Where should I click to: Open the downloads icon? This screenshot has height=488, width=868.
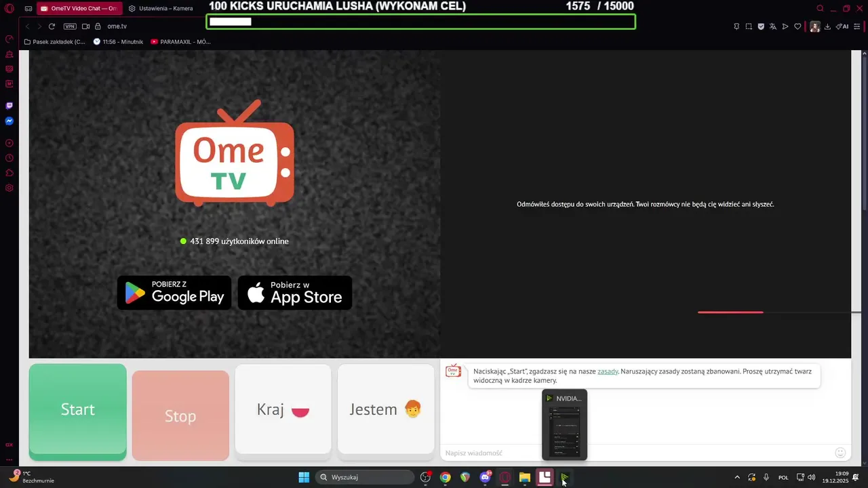(827, 26)
